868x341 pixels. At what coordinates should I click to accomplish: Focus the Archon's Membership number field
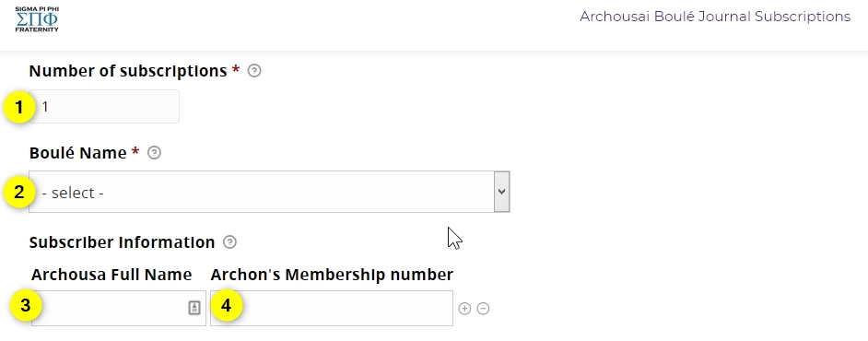tap(332, 309)
